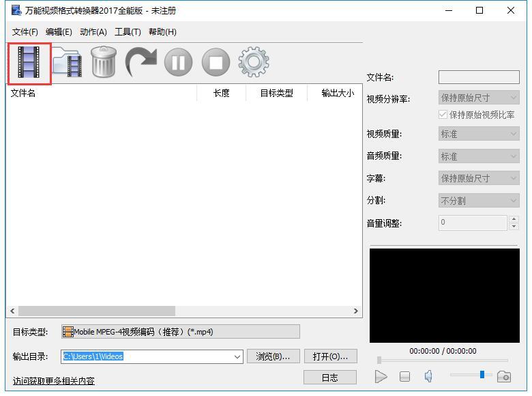
Task: Expand the 音频质量 dropdown
Action: [x=479, y=156]
